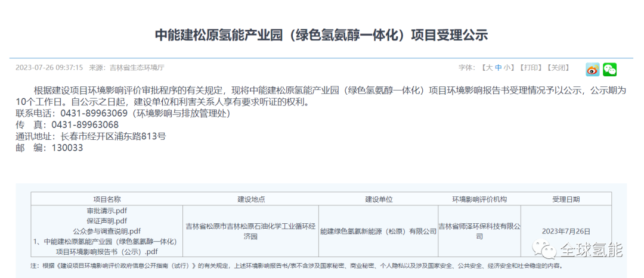Click the cell 吉林省松原市吉林松原石油化学工业循环经济园
Viewport: 644px width, 278px height.
pos(251,231)
